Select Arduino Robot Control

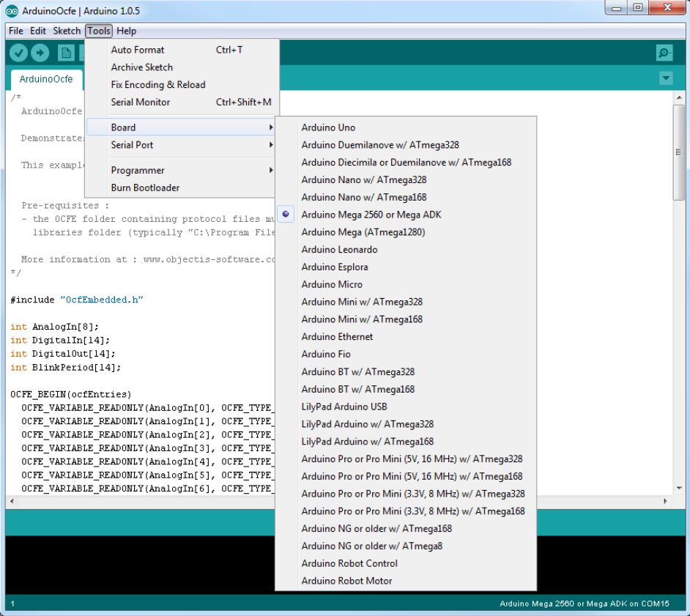pos(405,563)
